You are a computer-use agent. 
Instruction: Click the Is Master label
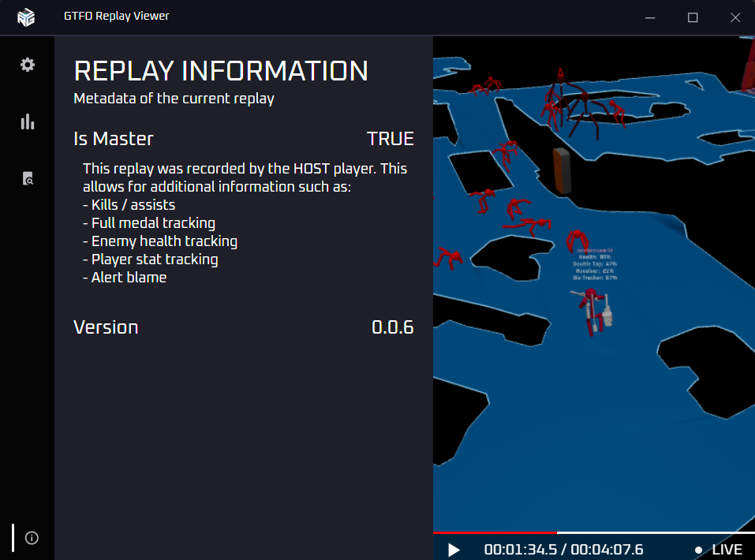114,139
